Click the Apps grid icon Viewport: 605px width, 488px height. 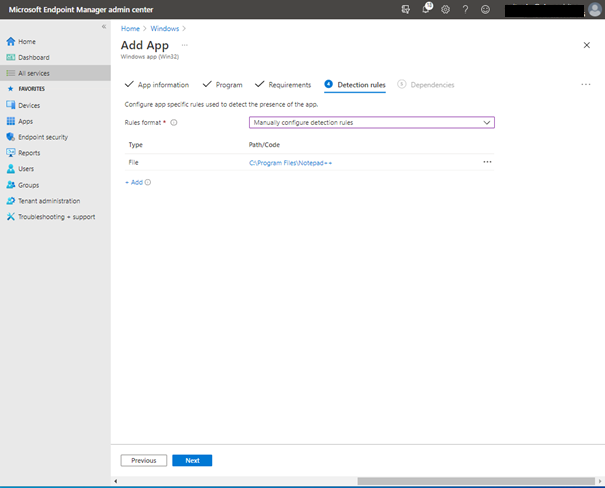point(11,121)
